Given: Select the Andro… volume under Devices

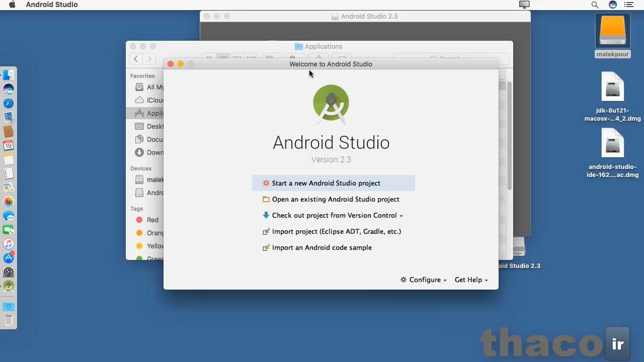Looking at the screenshot, I should coord(149,193).
